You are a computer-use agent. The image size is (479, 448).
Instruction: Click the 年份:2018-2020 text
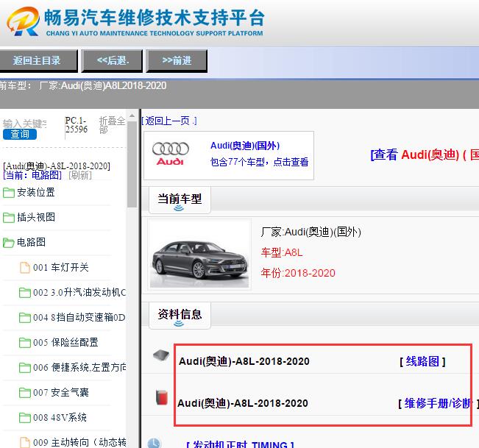(x=298, y=273)
